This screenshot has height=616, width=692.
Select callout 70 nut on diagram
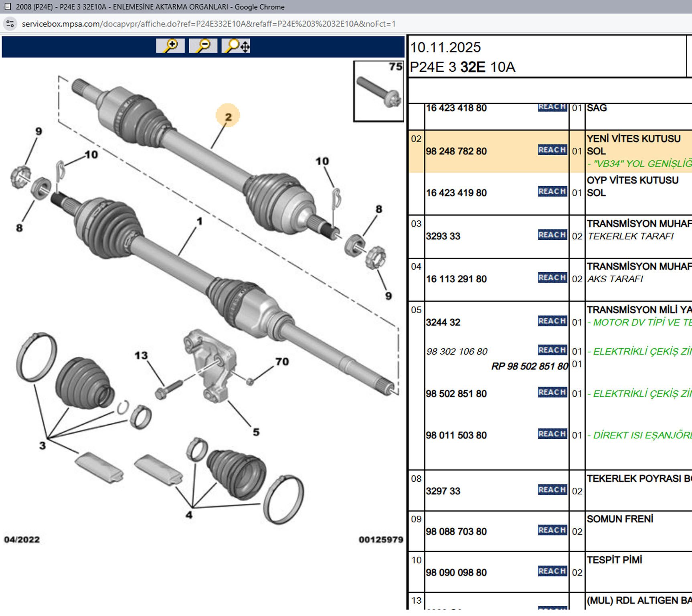click(282, 362)
